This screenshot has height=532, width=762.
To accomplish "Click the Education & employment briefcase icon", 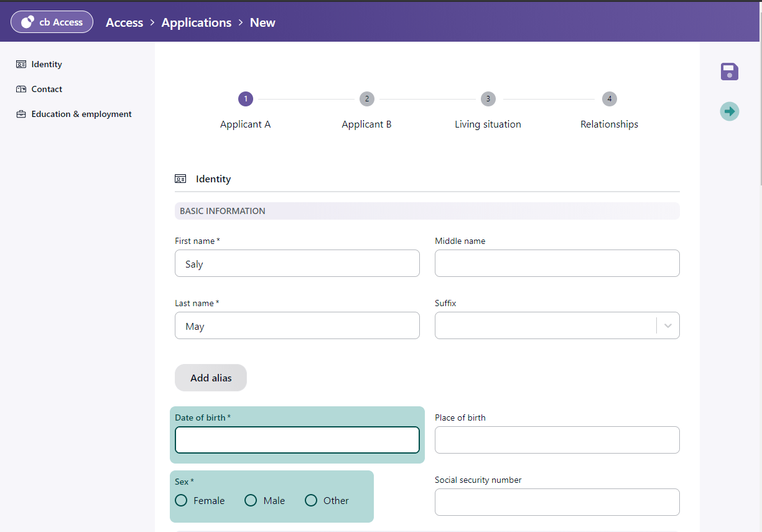I will click(x=21, y=114).
